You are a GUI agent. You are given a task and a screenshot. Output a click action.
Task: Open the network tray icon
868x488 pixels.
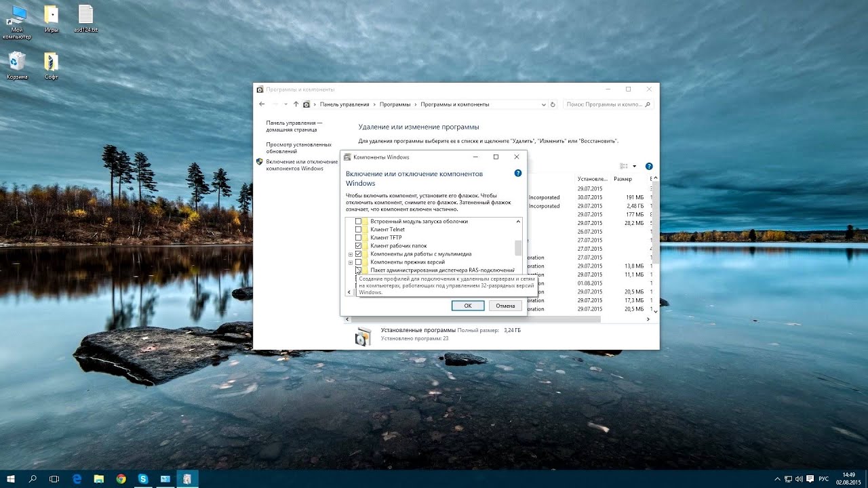point(788,479)
